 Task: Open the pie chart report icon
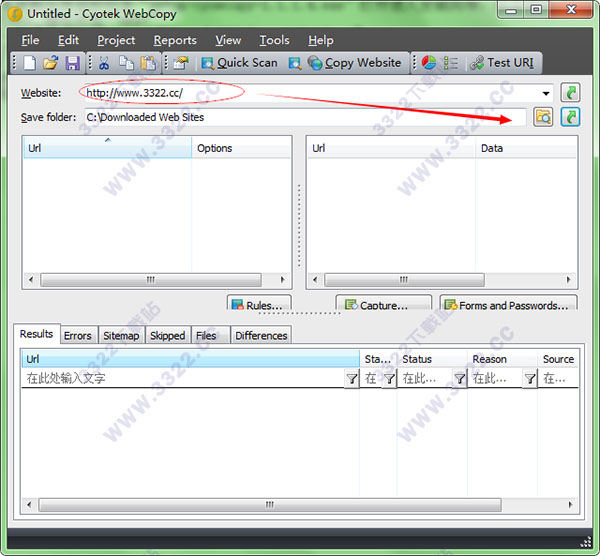pyautogui.click(x=429, y=63)
